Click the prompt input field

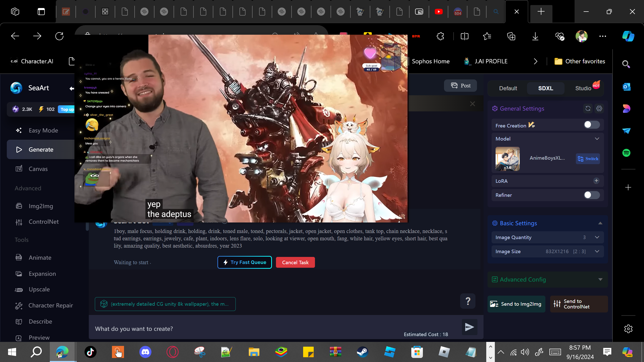[274, 329]
